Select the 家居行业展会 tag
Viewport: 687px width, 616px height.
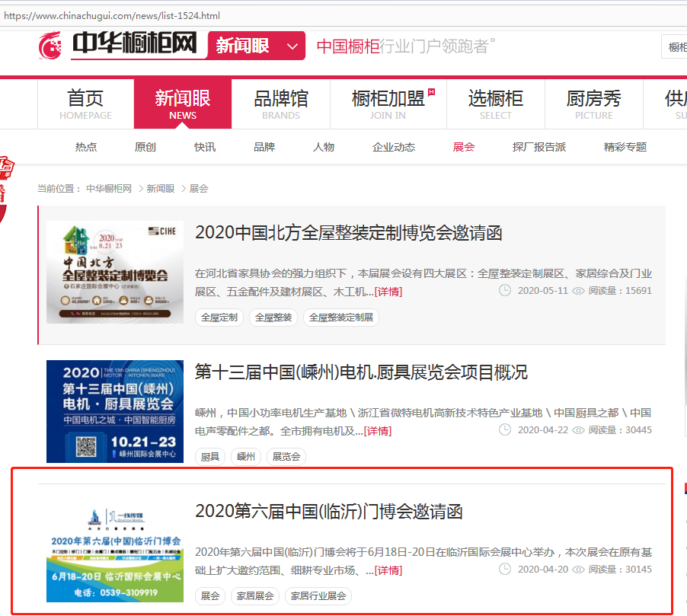pos(318,596)
